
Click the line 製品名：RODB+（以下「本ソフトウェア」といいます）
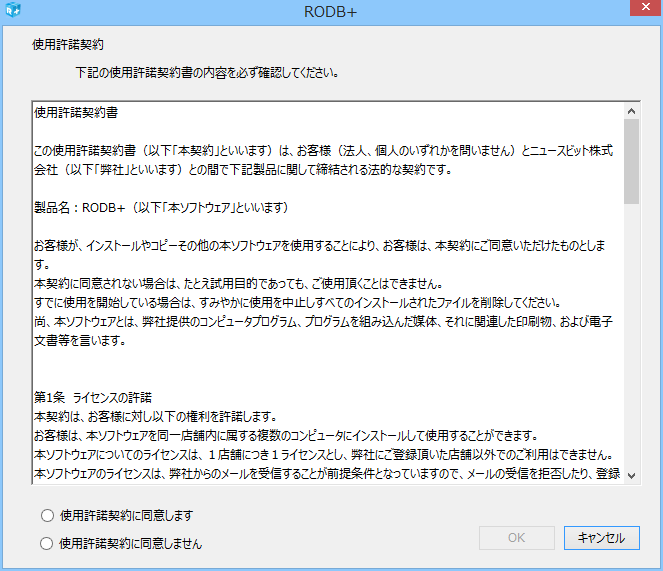162,208
